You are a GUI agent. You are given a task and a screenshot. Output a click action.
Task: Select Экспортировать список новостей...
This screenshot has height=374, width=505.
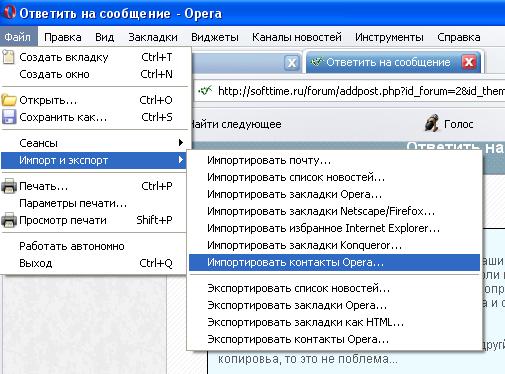(x=334, y=288)
